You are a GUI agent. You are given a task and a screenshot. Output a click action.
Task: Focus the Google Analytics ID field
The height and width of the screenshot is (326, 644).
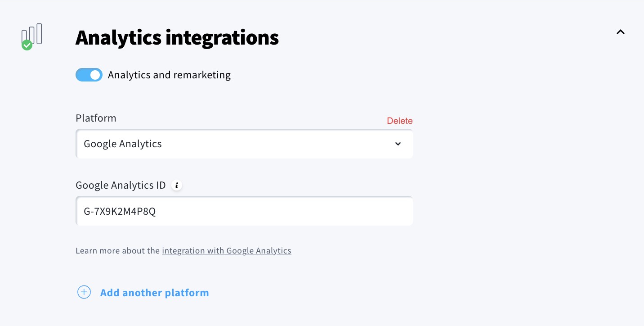[244, 211]
